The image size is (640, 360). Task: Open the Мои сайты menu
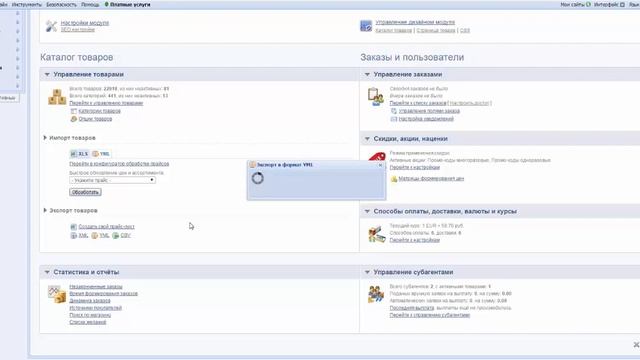pos(575,4)
